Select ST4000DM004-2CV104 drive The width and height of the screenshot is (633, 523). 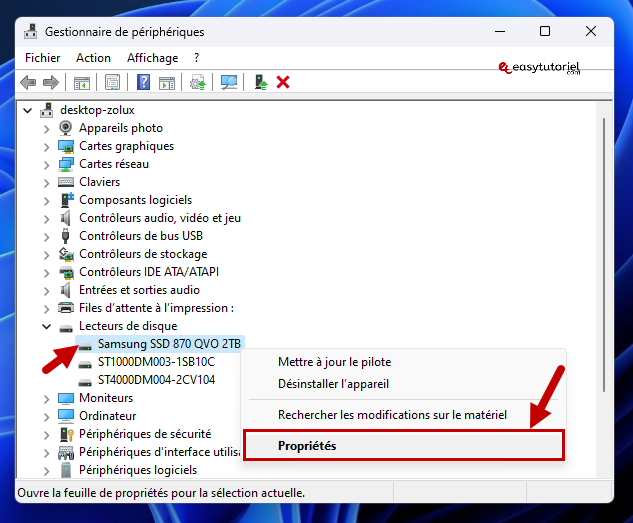(x=156, y=380)
